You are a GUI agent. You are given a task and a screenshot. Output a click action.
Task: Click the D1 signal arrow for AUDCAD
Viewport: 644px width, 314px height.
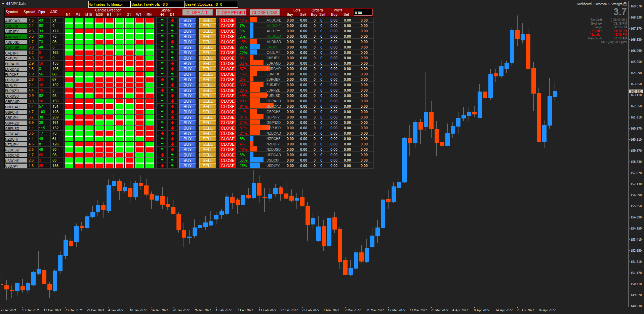coord(172,21)
